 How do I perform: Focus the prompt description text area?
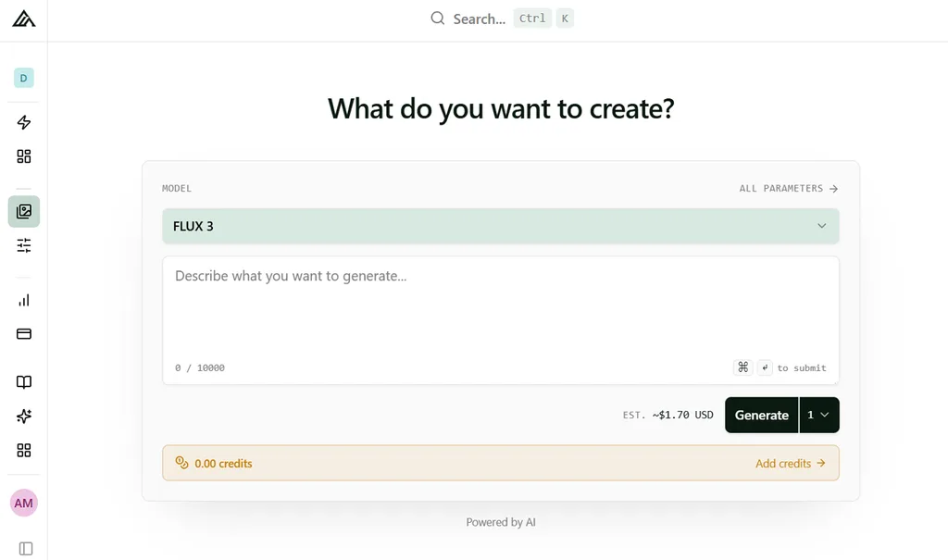[x=501, y=320]
